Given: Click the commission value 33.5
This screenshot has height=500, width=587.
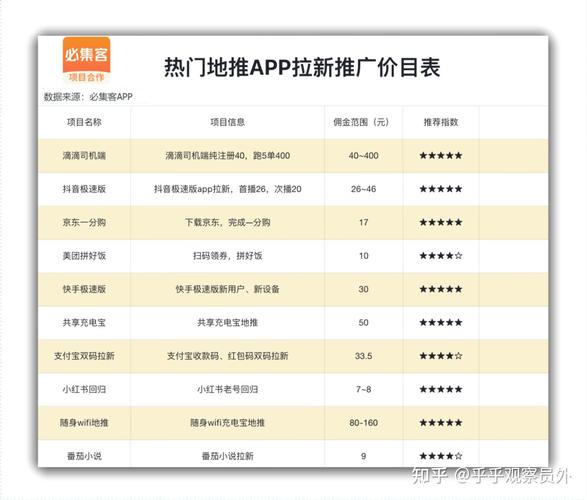Looking at the screenshot, I should tap(364, 356).
